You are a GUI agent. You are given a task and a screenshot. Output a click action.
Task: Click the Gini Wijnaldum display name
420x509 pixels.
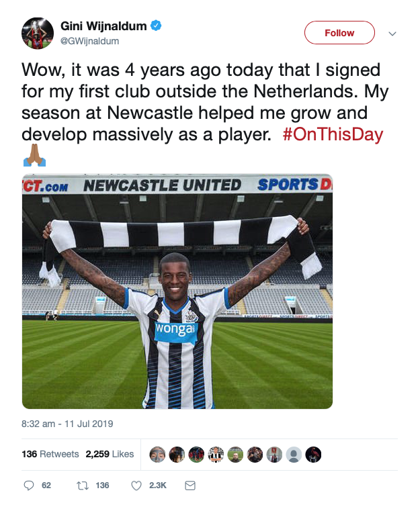pyautogui.click(x=103, y=26)
